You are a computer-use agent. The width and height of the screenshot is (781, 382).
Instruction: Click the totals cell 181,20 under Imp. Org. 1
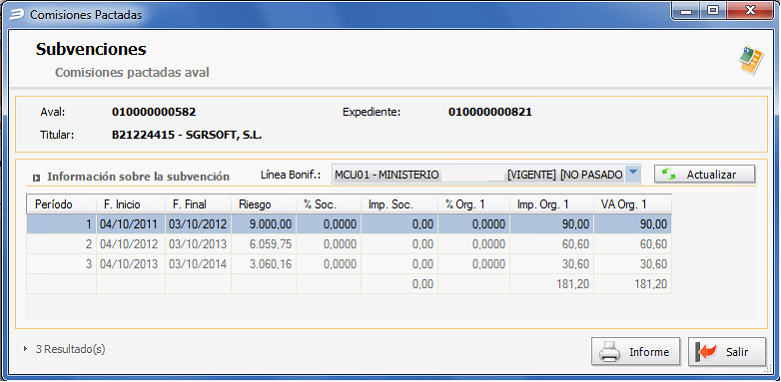[552, 284]
